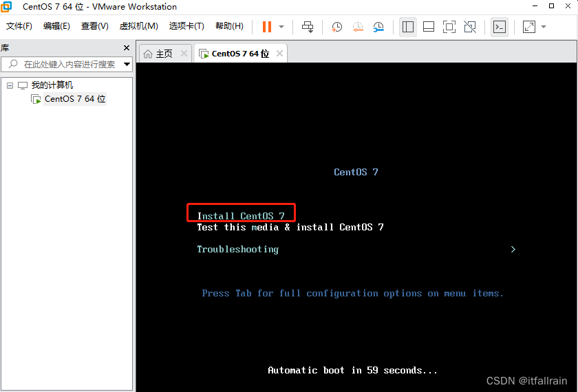Switch to the CentOS 7 64 位 tab
The image size is (578, 392).
240,54
